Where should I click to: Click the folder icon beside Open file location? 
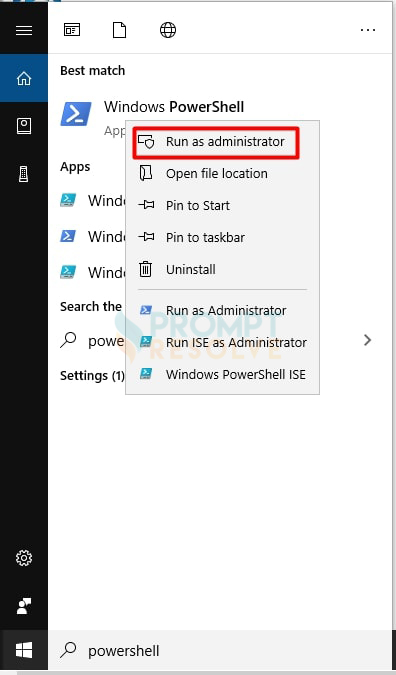145,173
